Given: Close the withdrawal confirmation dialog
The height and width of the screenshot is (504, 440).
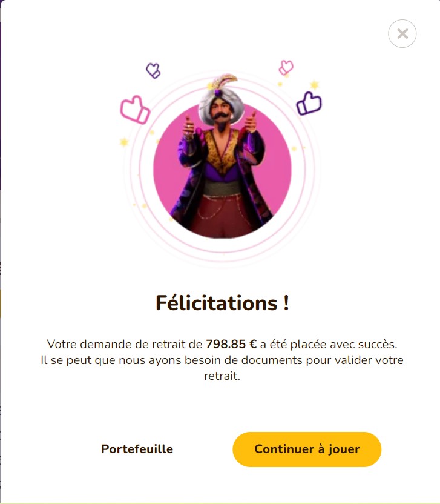Looking at the screenshot, I should coord(402,34).
